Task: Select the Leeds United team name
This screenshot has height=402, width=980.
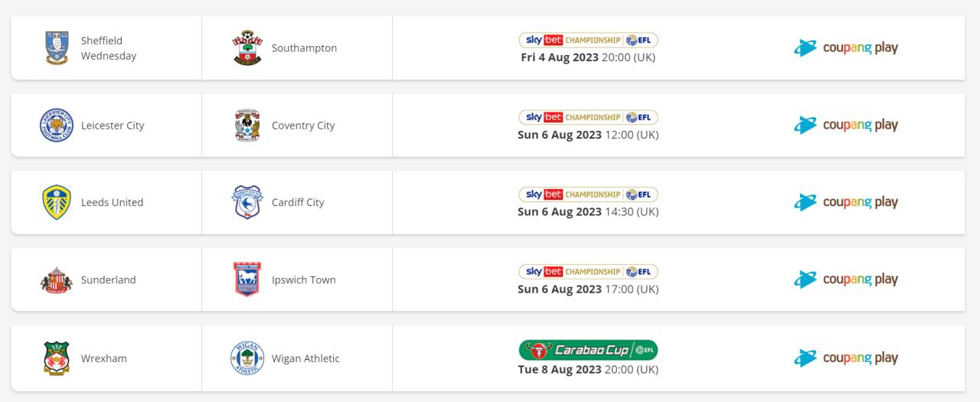Action: tap(112, 202)
